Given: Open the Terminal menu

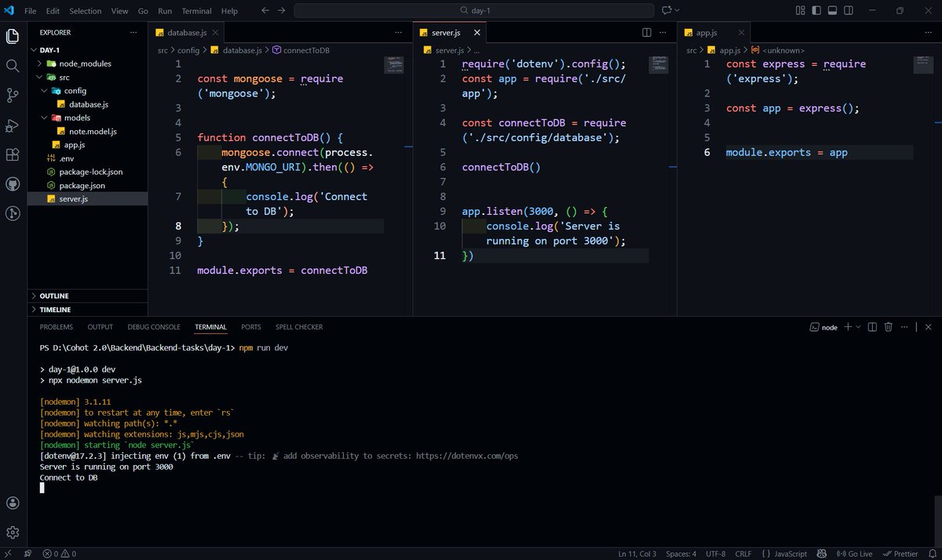Looking at the screenshot, I should pos(196,11).
